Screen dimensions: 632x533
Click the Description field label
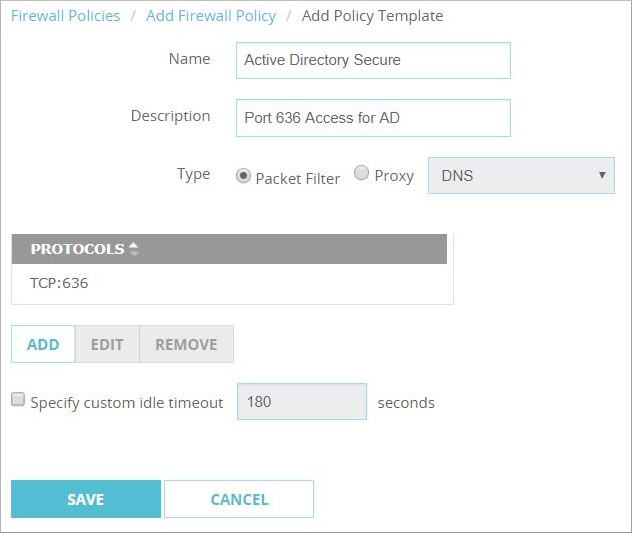tap(170, 116)
